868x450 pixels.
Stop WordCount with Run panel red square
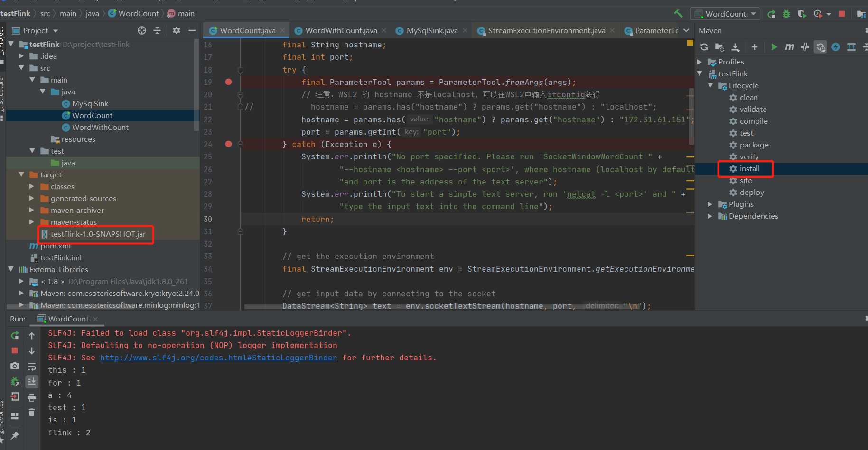(15, 350)
